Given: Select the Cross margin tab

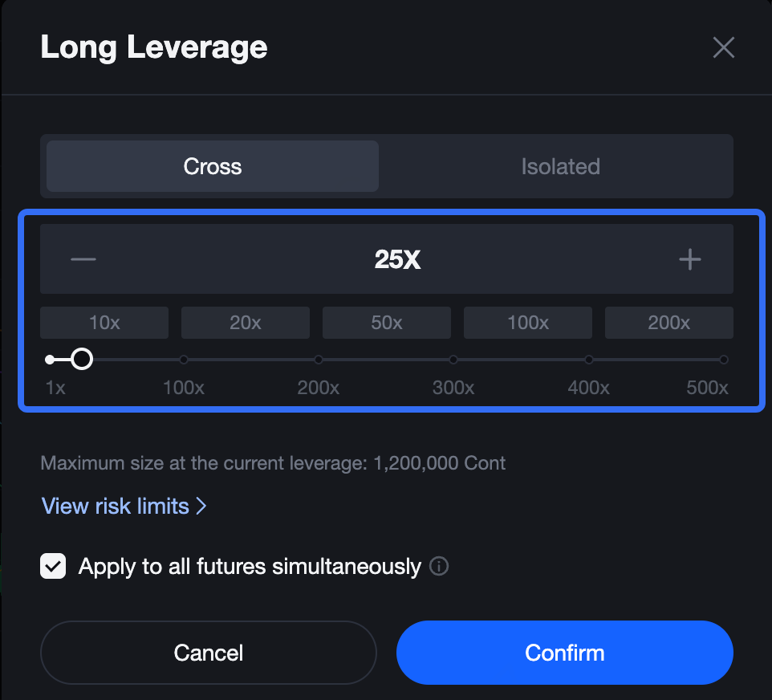Looking at the screenshot, I should (213, 167).
